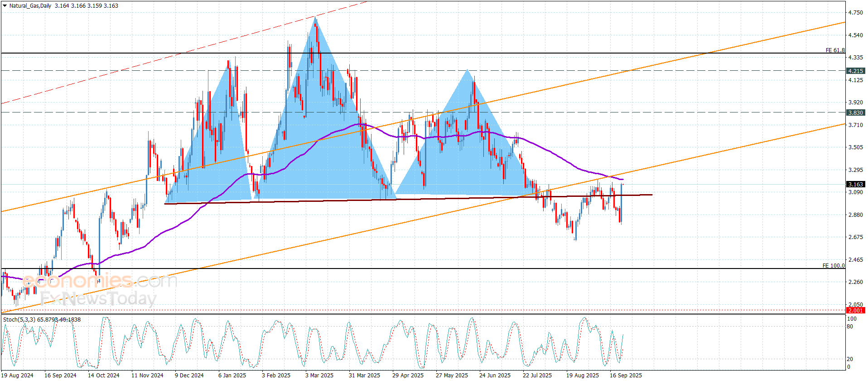Screen dimensions: 868x381
Task: Select the 3.830 horizontal line price tag
Action: 855,112
